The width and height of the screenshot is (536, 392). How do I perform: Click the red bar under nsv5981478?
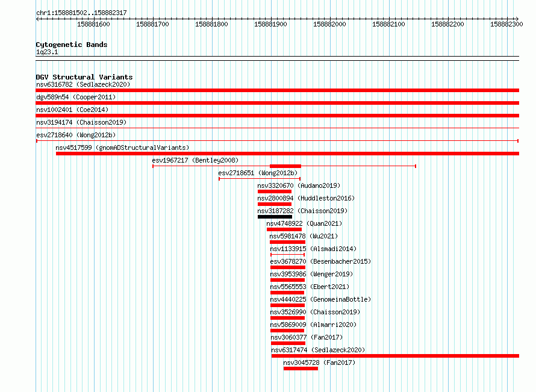pyautogui.click(x=287, y=242)
